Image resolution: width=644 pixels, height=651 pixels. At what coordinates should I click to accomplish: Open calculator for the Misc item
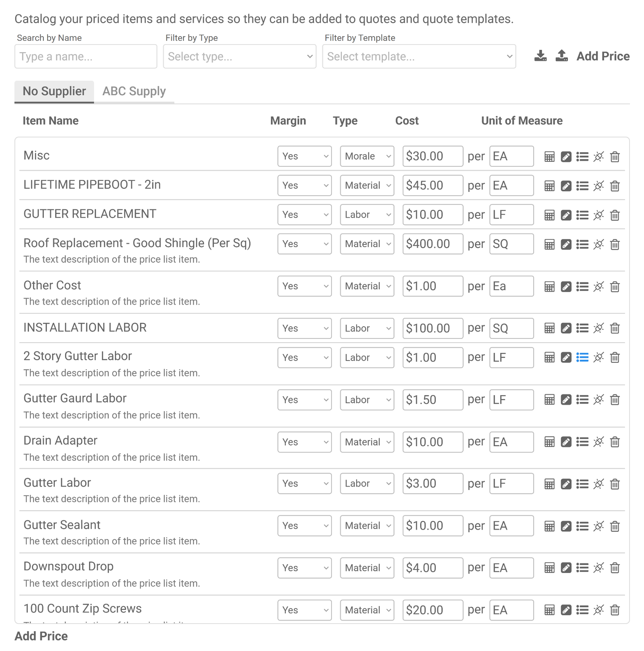point(549,156)
